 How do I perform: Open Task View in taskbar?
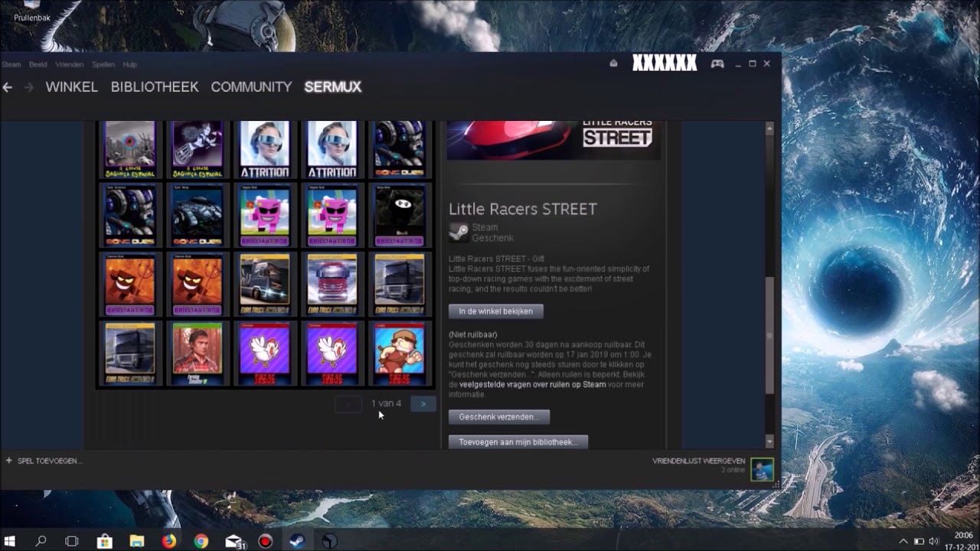(72, 541)
